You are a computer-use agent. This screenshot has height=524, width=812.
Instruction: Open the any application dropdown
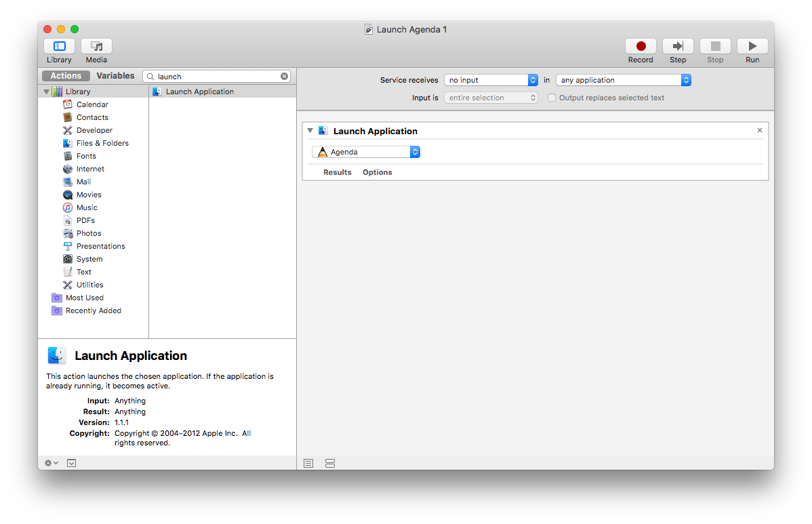point(624,80)
